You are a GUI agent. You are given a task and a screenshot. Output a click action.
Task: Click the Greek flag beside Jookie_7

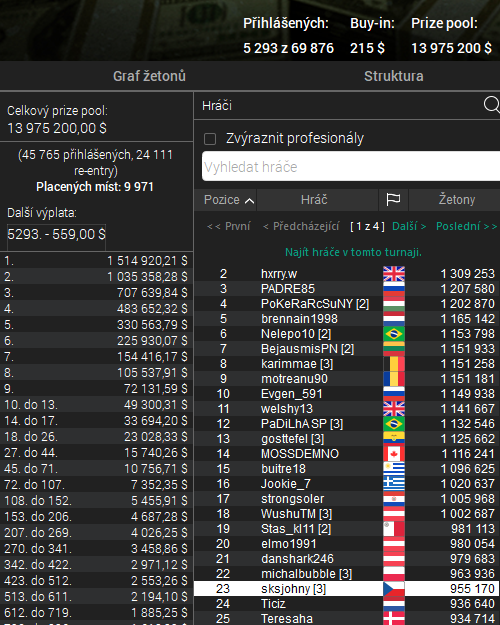[x=394, y=484]
